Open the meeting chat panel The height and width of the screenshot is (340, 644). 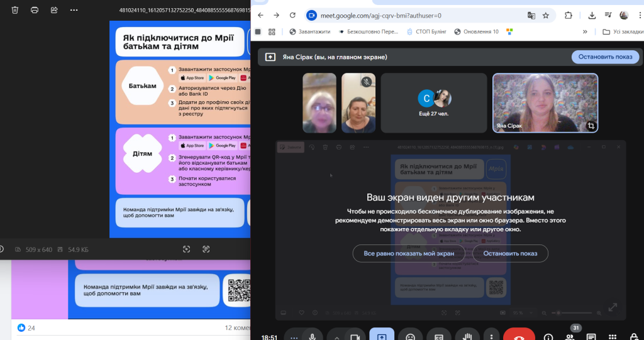click(x=592, y=336)
